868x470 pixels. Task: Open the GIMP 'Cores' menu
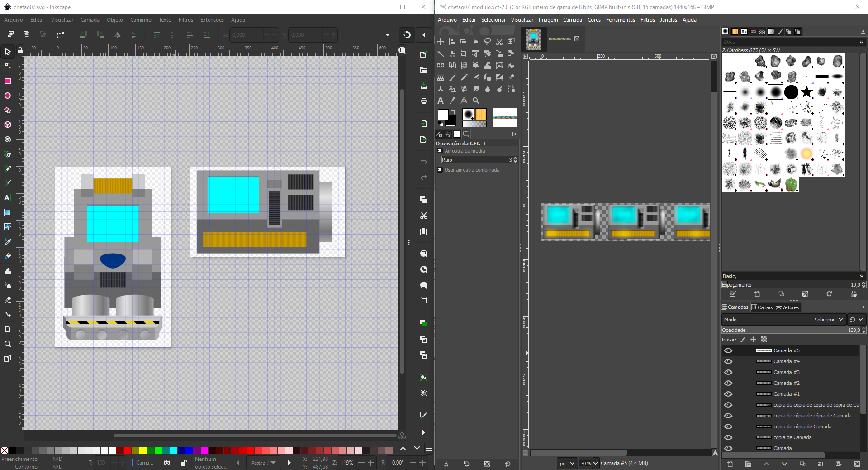click(x=594, y=20)
